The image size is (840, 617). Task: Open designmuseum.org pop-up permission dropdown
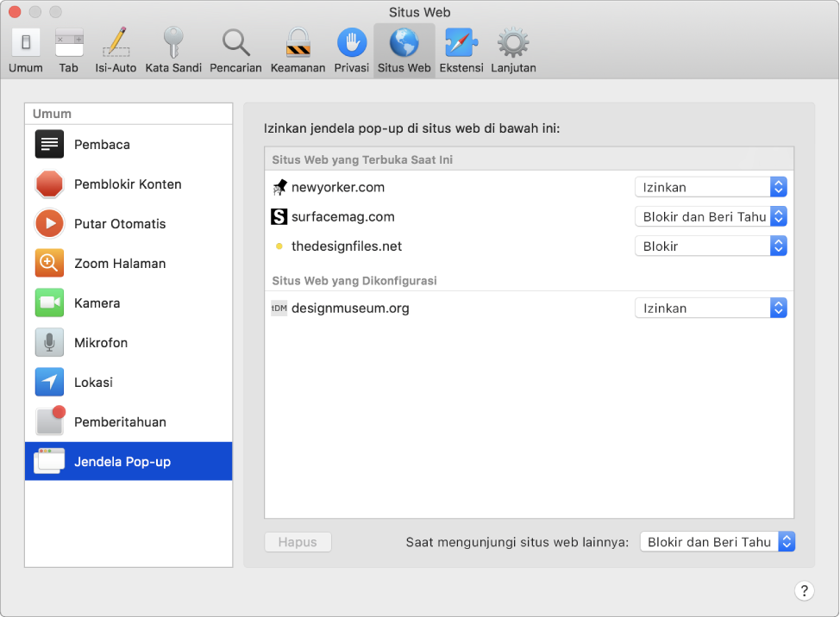click(711, 308)
